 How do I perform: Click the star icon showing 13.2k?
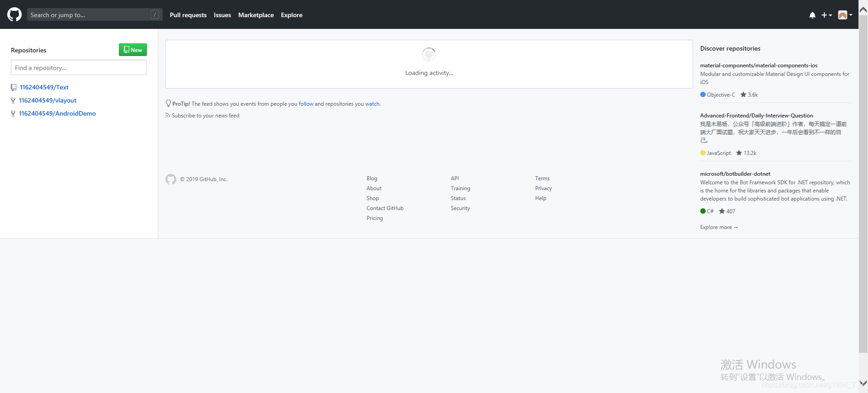[739, 153]
